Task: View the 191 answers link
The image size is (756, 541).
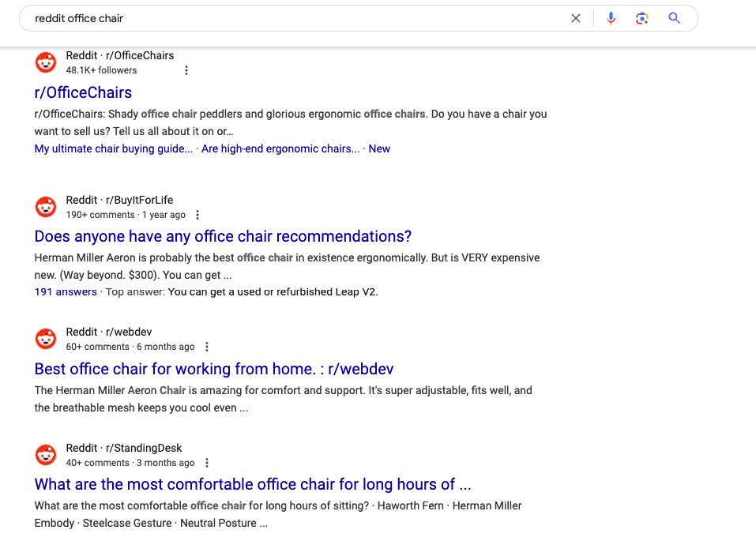Action: [x=66, y=291]
